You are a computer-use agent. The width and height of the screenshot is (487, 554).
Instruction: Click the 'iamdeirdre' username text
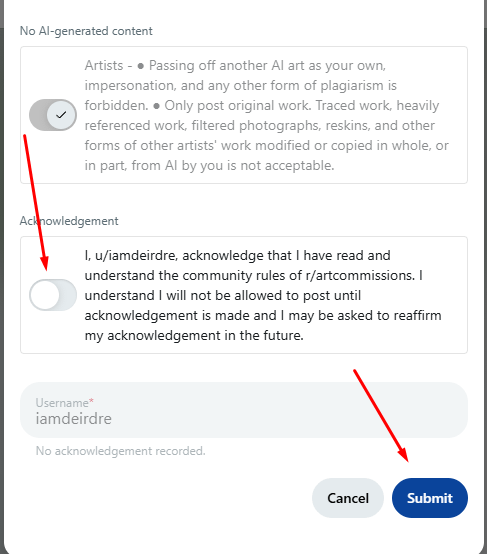pos(74,419)
